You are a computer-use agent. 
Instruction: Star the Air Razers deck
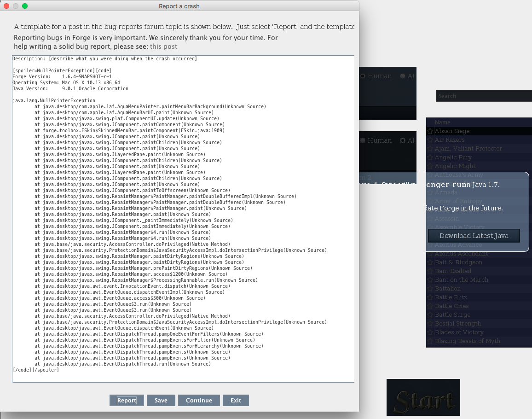click(x=430, y=140)
